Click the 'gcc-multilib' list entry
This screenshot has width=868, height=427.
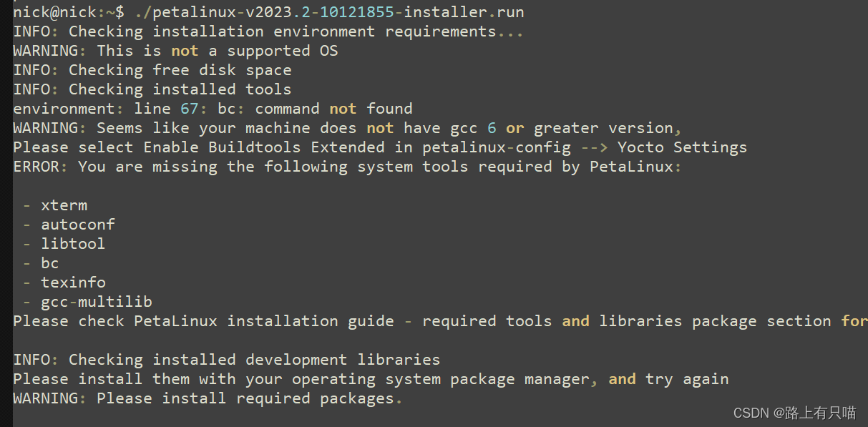pos(87,302)
